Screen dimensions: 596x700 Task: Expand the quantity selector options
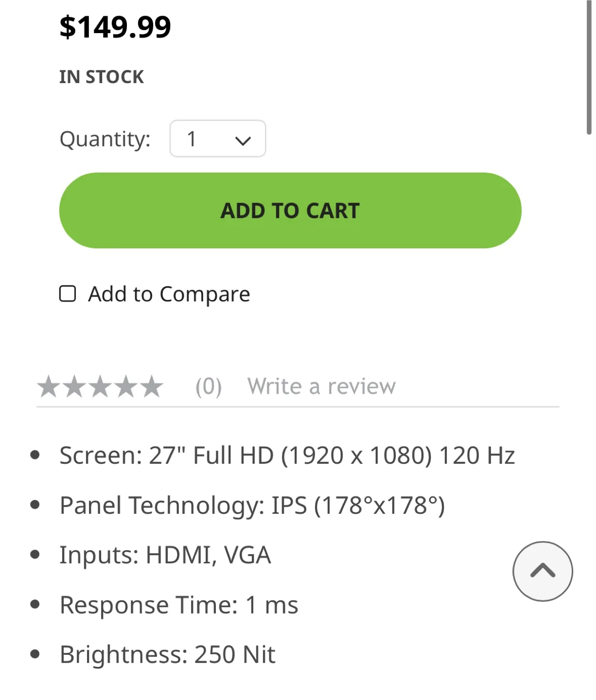click(x=217, y=139)
